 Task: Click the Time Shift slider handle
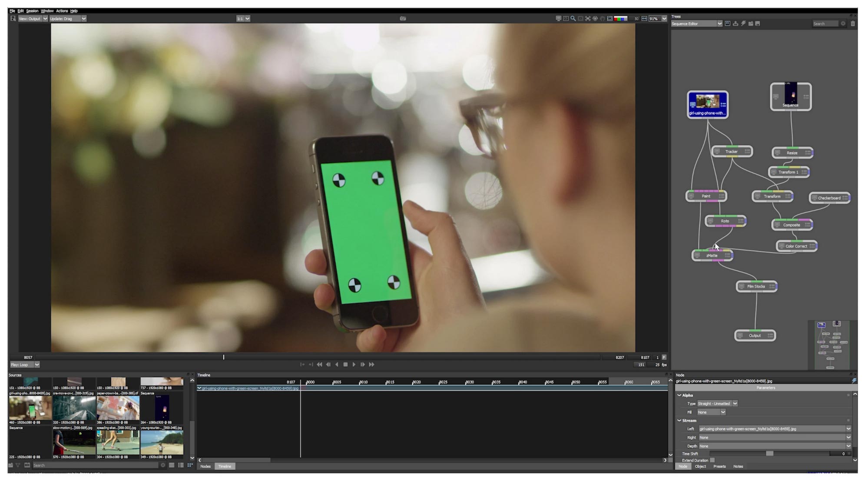769,454
